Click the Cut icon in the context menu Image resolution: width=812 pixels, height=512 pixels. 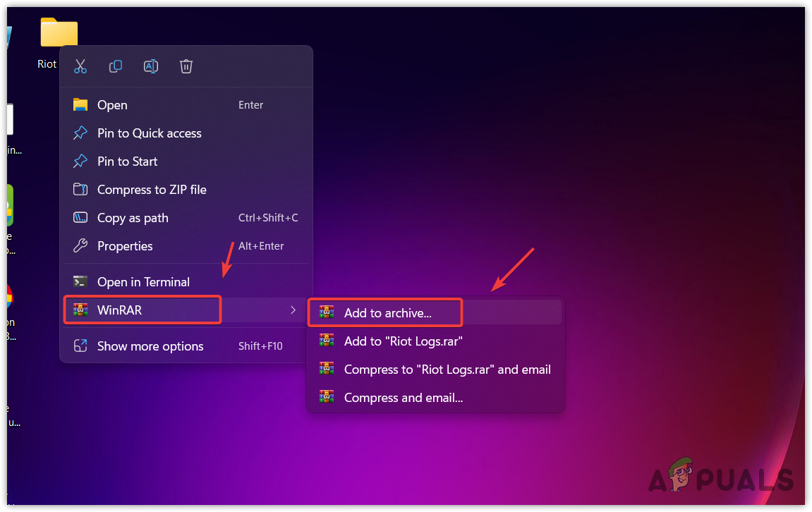(x=80, y=66)
